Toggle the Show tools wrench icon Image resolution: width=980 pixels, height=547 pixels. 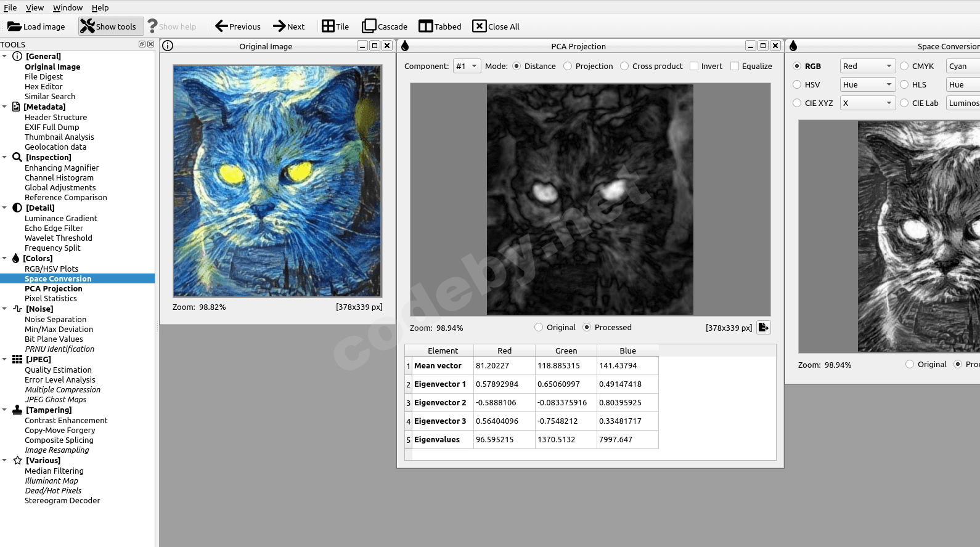(x=88, y=26)
